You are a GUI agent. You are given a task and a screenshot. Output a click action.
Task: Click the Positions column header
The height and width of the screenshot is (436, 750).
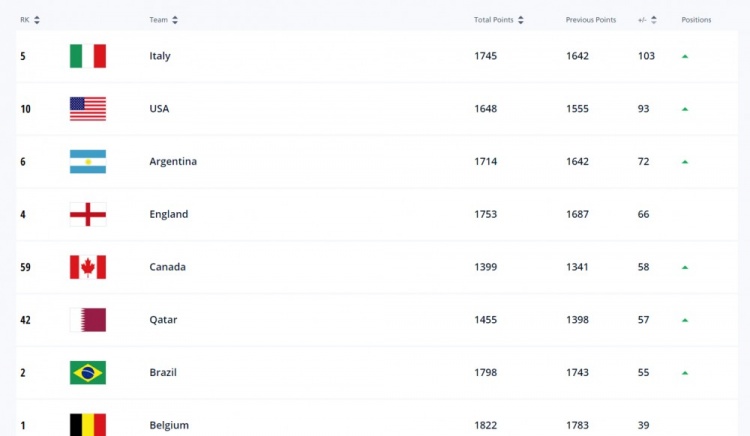tap(696, 20)
